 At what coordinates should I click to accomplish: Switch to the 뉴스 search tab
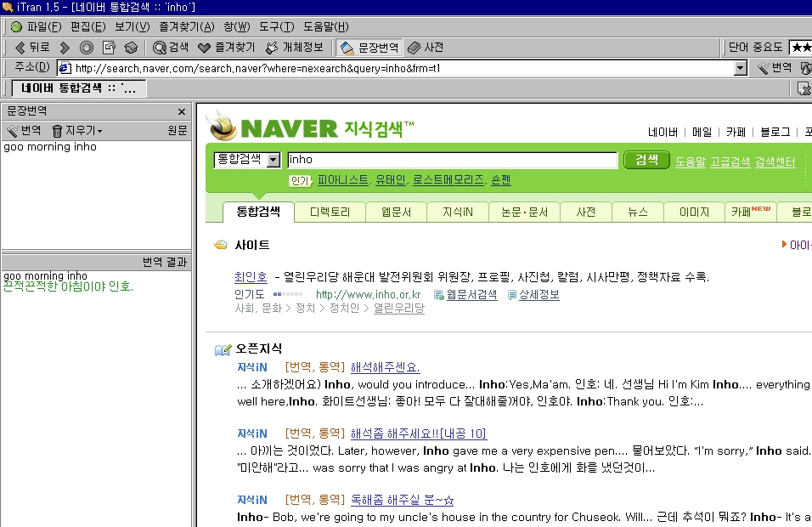[638, 212]
